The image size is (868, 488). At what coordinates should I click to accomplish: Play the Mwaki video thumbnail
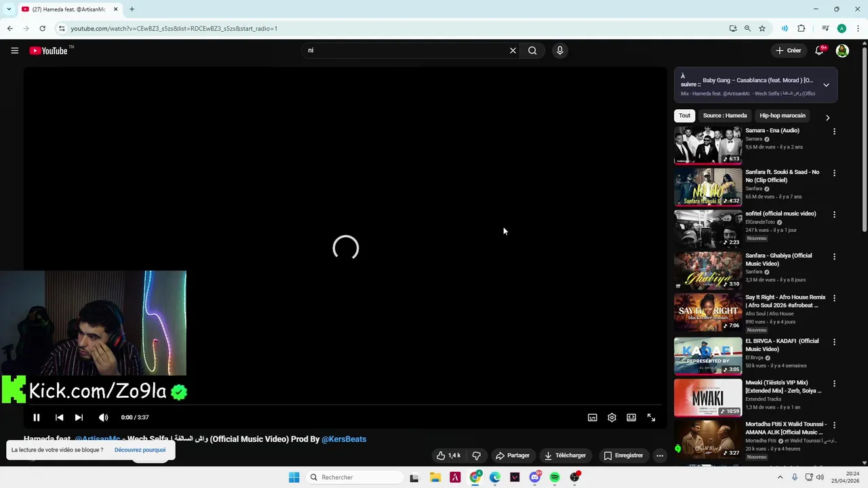click(x=708, y=398)
